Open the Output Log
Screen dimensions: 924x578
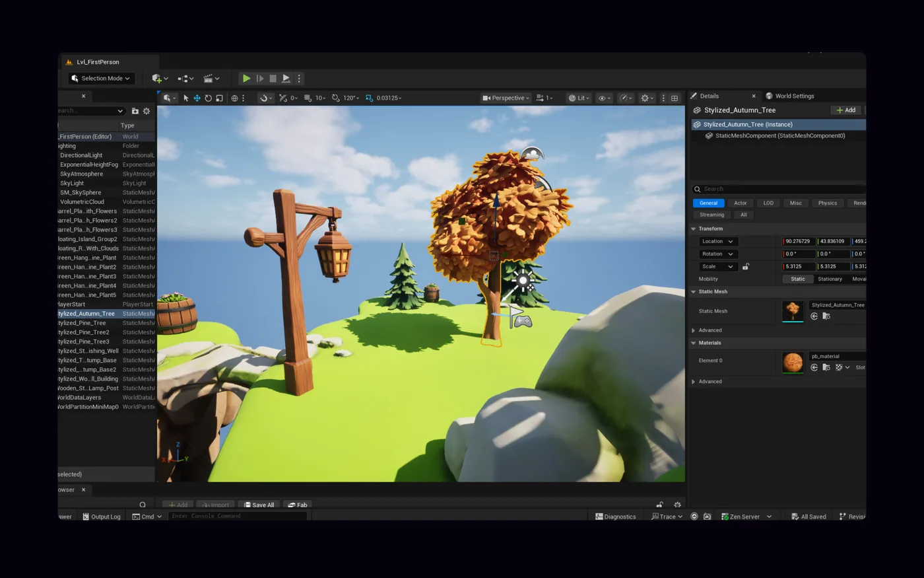click(x=102, y=517)
